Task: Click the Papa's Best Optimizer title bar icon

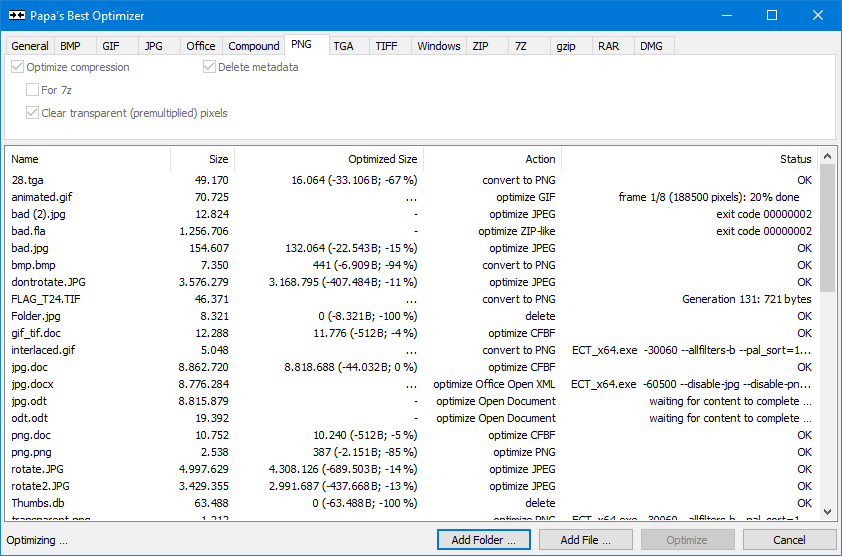Action: [17, 16]
